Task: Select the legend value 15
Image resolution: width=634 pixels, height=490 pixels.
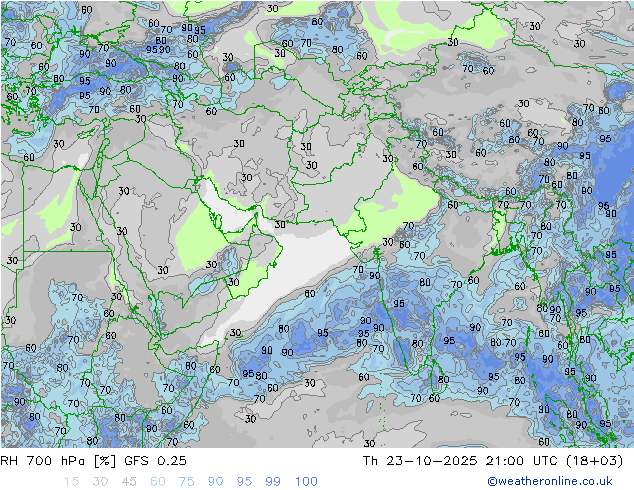Action: [x=71, y=482]
